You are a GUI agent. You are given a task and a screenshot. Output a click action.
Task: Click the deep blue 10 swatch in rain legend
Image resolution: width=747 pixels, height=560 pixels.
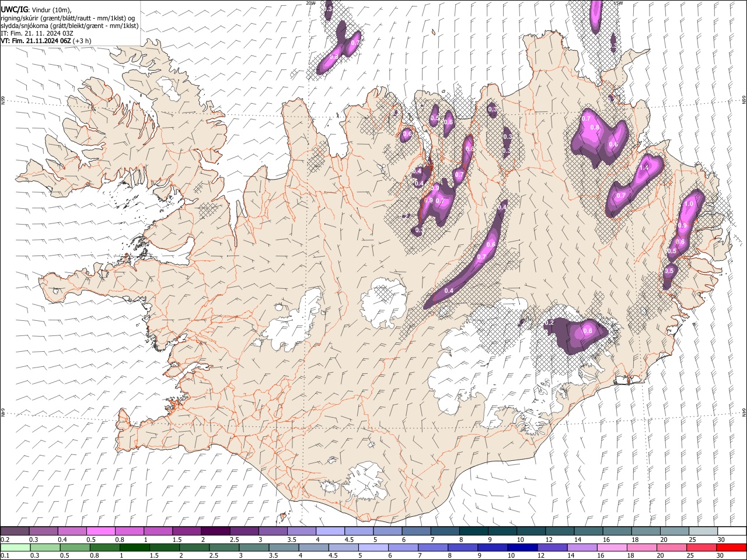(522, 547)
